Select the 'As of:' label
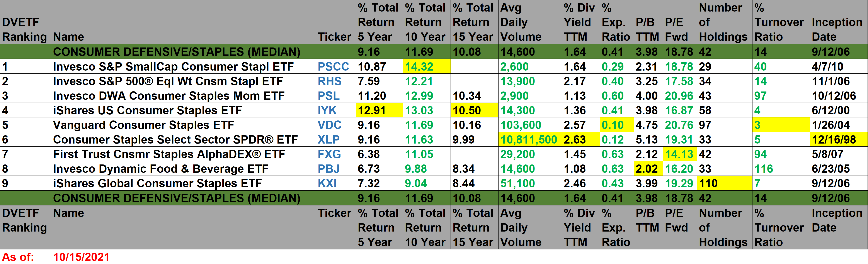 point(18,257)
